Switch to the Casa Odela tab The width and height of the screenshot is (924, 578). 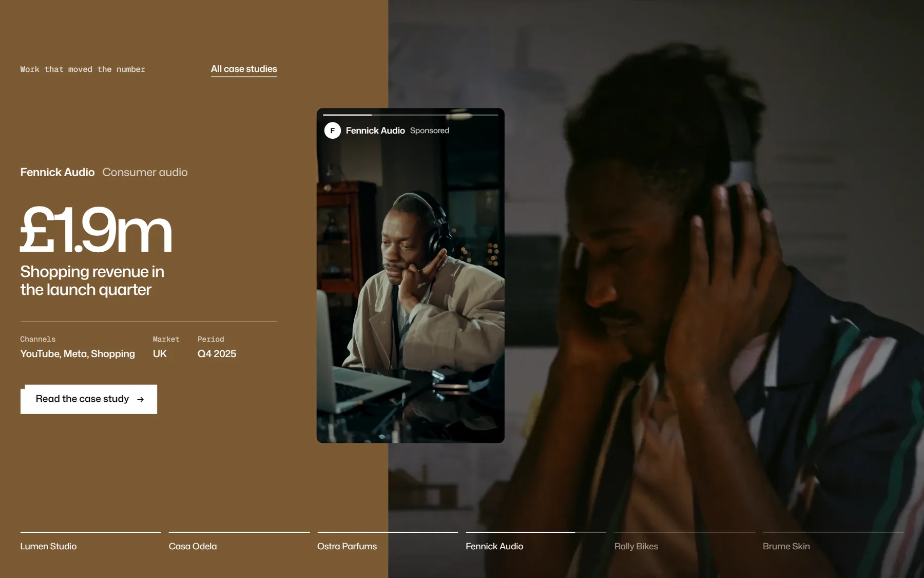click(x=239, y=542)
